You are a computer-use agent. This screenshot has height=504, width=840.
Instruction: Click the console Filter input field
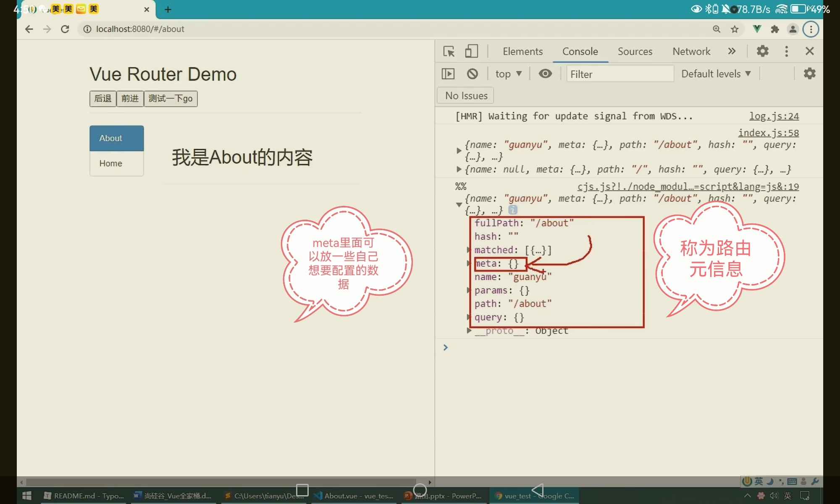pos(619,74)
